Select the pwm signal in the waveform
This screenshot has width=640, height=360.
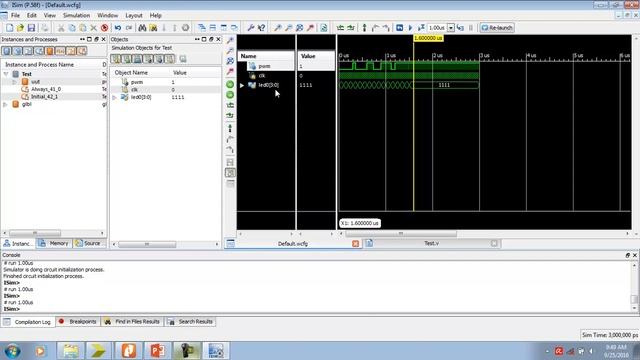pos(264,66)
